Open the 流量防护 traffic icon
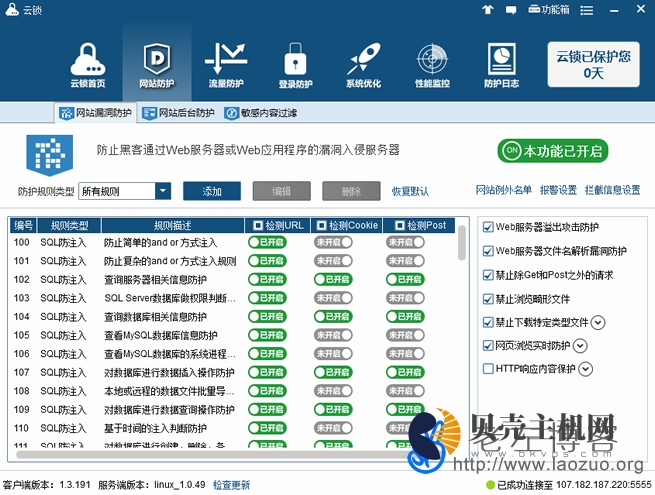The height and width of the screenshot is (495, 655). click(226, 65)
